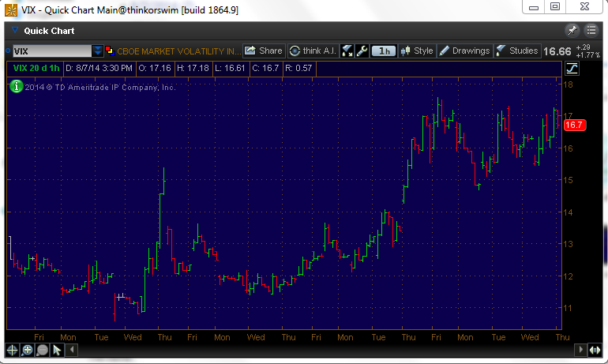Click the thinkorswim app icon in title bar
The image size is (608, 364).
(x=11, y=10)
